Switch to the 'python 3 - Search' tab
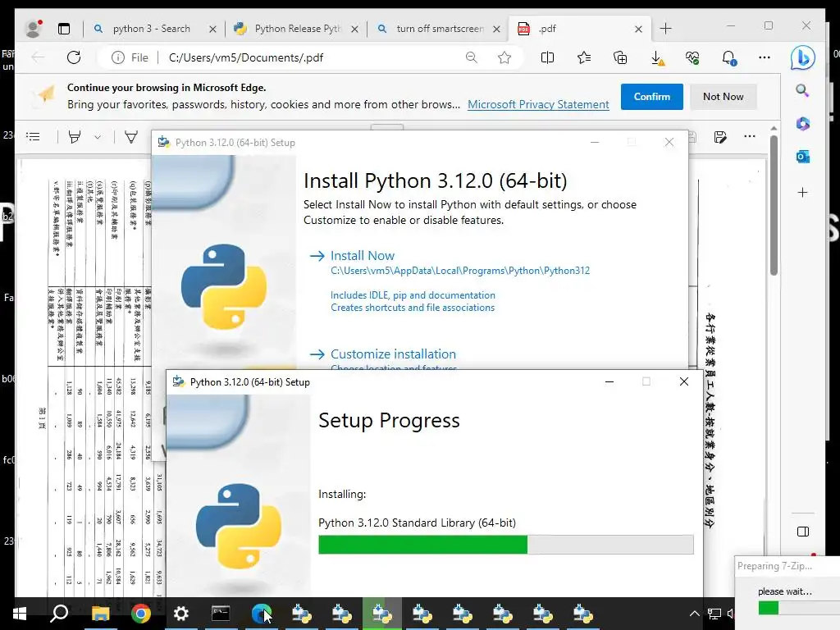The width and height of the screenshot is (840, 630). 152,29
